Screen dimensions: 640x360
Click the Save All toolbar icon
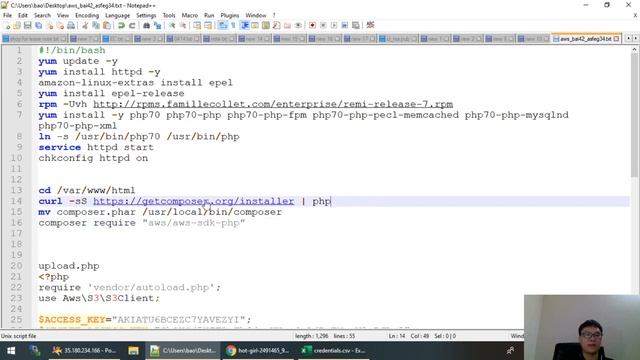coord(39,26)
